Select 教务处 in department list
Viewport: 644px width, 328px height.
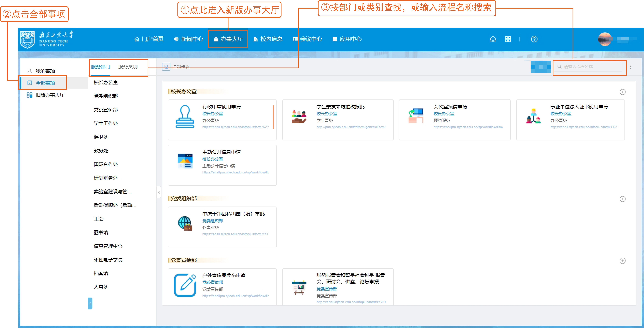tap(101, 151)
